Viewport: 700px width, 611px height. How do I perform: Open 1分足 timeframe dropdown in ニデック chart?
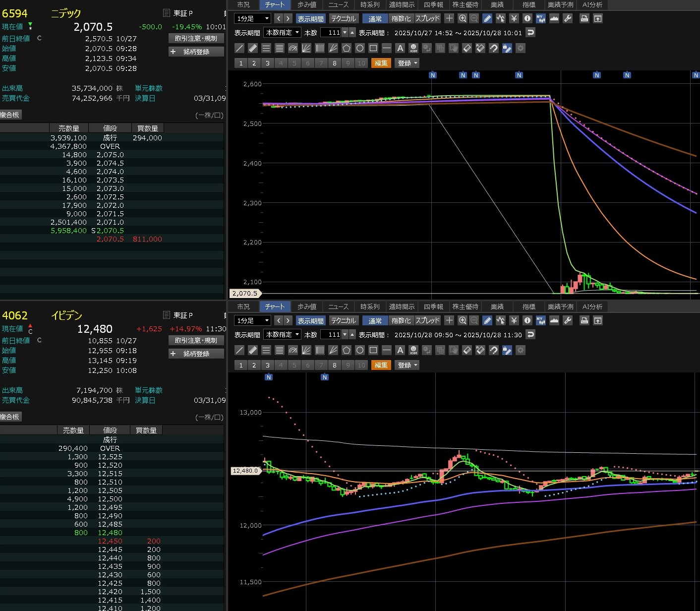tap(252, 18)
